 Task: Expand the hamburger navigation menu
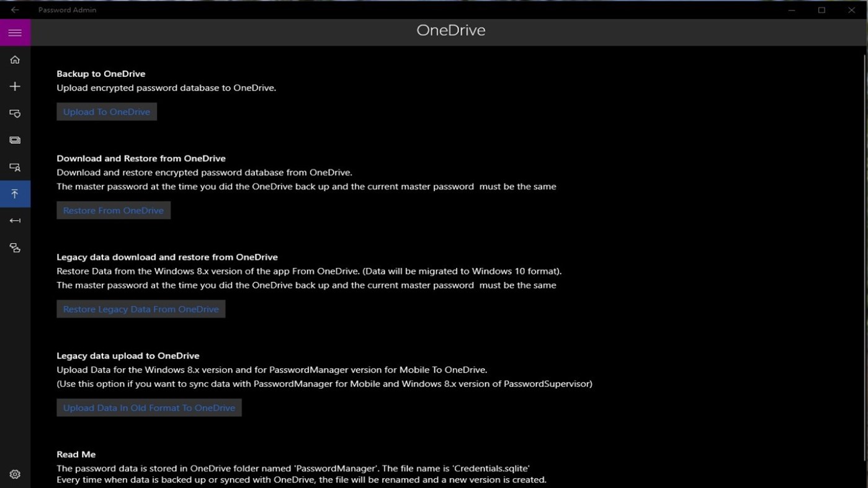[14, 32]
